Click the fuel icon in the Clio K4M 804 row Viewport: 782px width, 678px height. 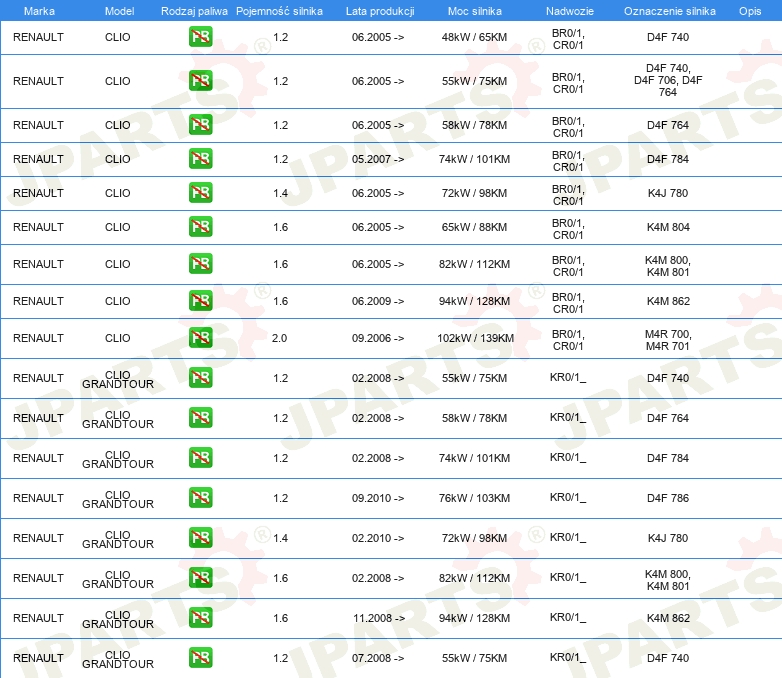pos(200,226)
